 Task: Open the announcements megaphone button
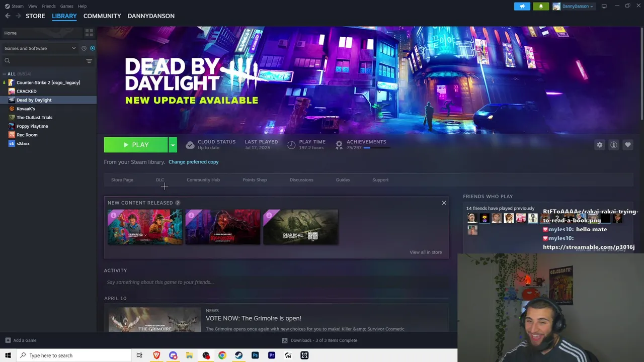(x=522, y=6)
